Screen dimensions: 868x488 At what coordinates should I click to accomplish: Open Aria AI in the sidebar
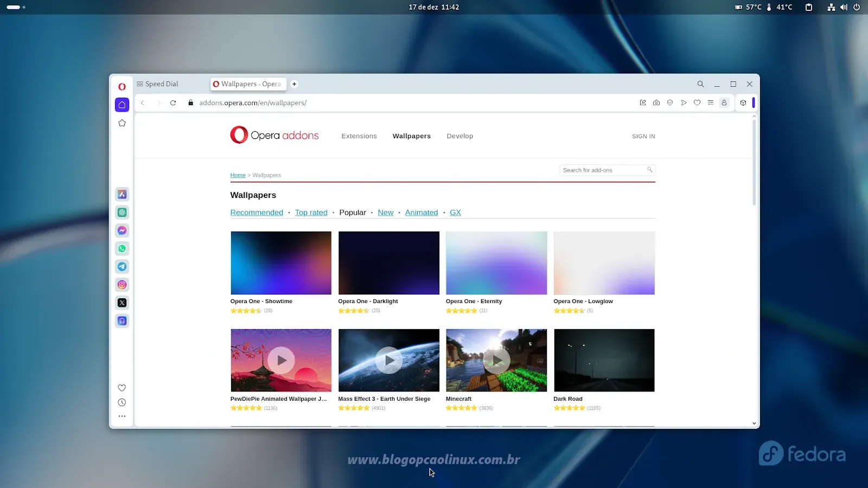[x=122, y=194]
